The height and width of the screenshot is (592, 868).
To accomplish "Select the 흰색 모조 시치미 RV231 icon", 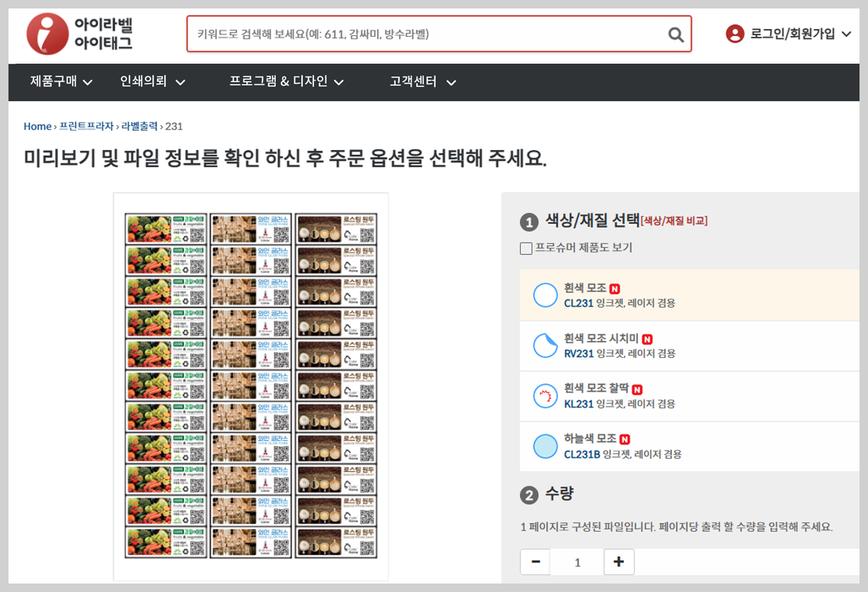I will 545,345.
